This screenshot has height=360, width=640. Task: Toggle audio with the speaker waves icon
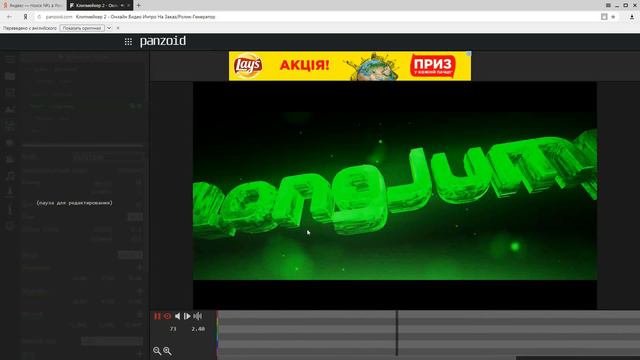point(198,316)
